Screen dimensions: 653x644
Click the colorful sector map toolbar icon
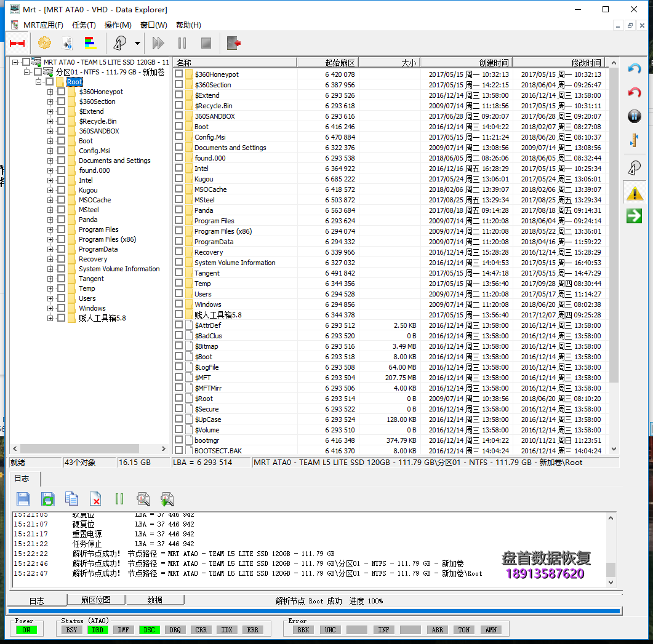90,43
